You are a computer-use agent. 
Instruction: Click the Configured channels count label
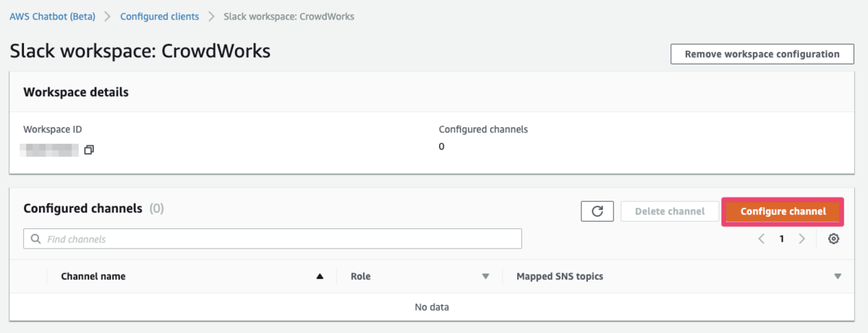coord(483,129)
